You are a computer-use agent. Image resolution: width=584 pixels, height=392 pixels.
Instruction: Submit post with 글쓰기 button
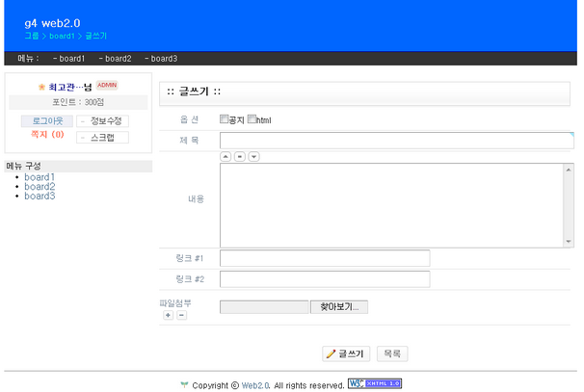346,354
